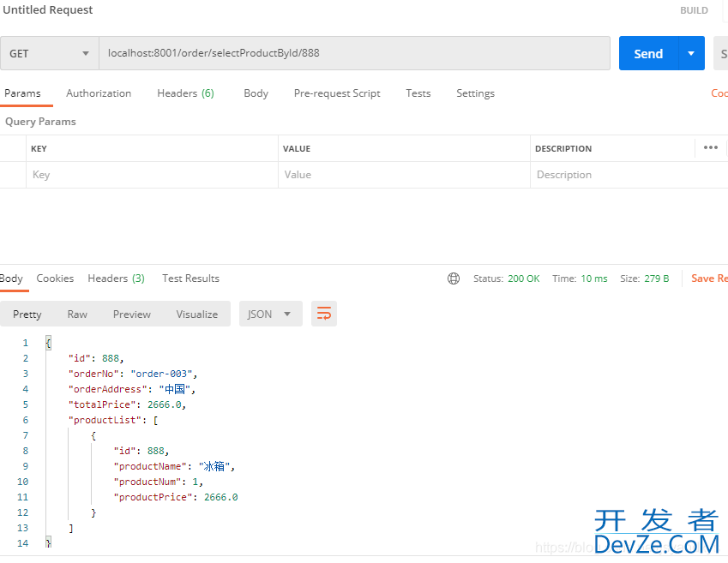This screenshot has height=563, width=728.
Task: Switch to Pre-request Script tab
Action: click(x=337, y=93)
